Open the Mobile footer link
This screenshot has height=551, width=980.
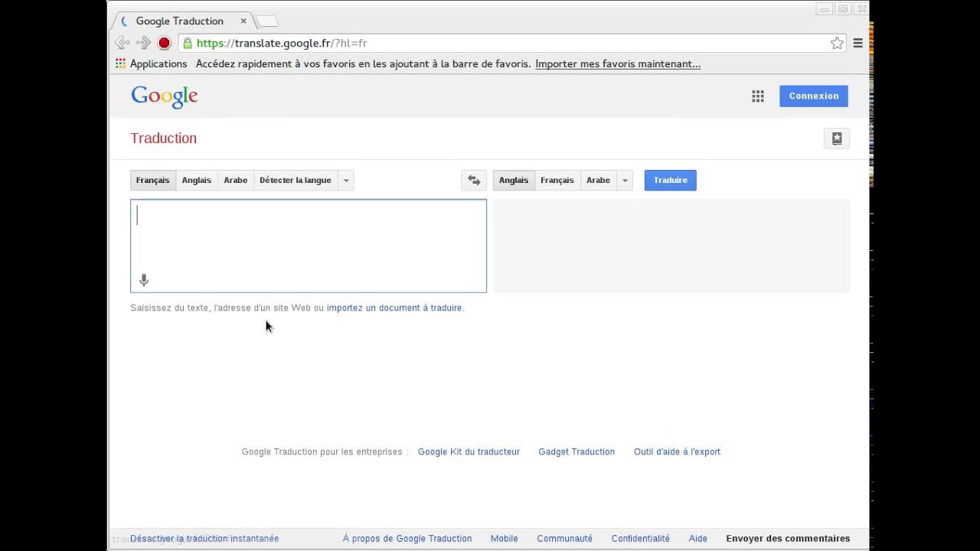[x=505, y=538]
